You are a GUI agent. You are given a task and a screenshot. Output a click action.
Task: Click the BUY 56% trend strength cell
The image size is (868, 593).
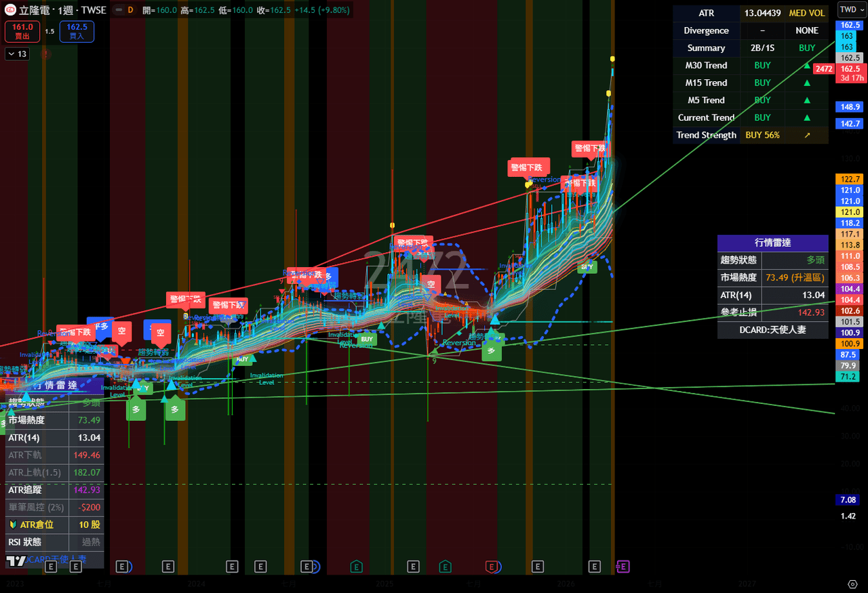click(762, 135)
